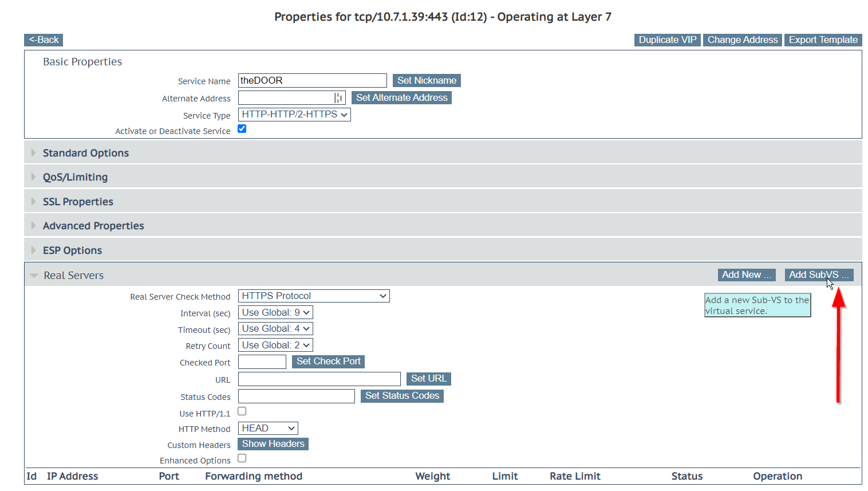Image resolution: width=868 pixels, height=491 pixels.
Task: Expand the Standard Options section
Action: tap(85, 153)
